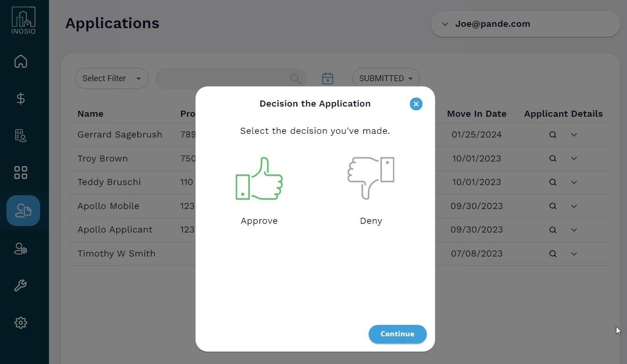Click the Inosio logo in the sidebar
This screenshot has height=364, width=627.
pyautogui.click(x=24, y=20)
